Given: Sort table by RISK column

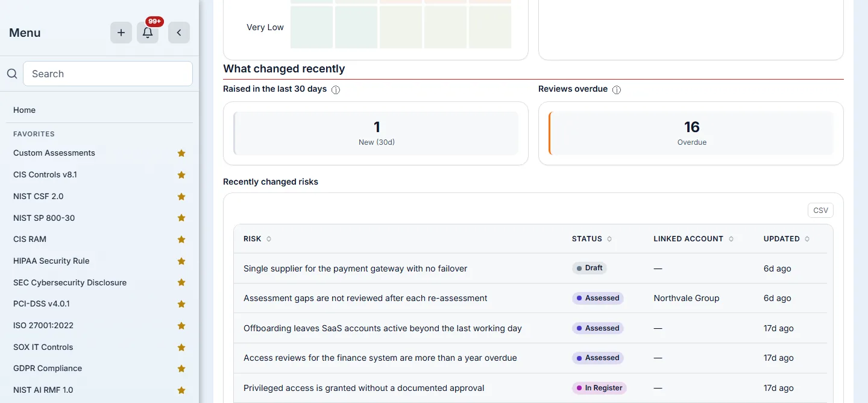Looking at the screenshot, I should [x=257, y=239].
